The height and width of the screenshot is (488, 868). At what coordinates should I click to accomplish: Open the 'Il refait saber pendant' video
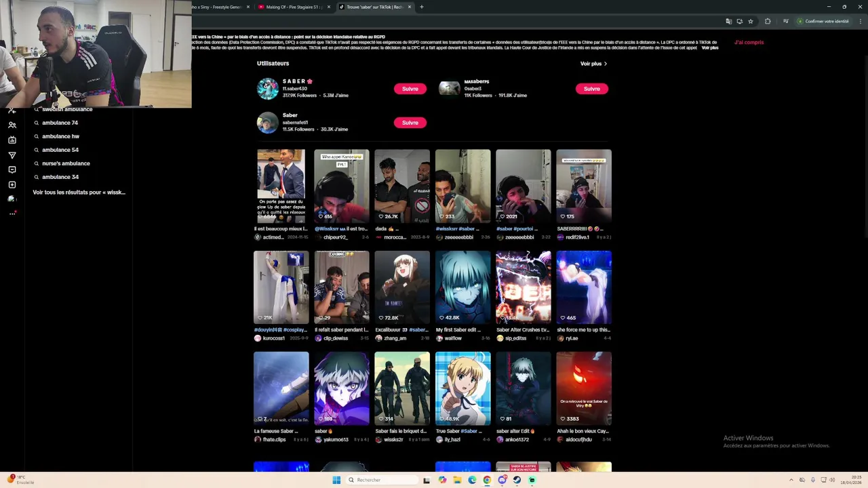(x=342, y=287)
